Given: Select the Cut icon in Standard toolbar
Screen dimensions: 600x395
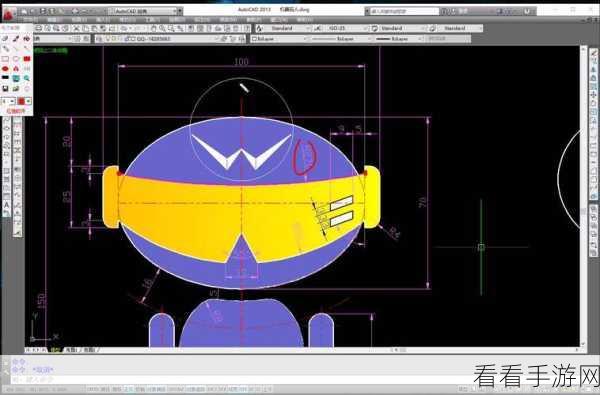Looking at the screenshot, I should coord(76,28).
